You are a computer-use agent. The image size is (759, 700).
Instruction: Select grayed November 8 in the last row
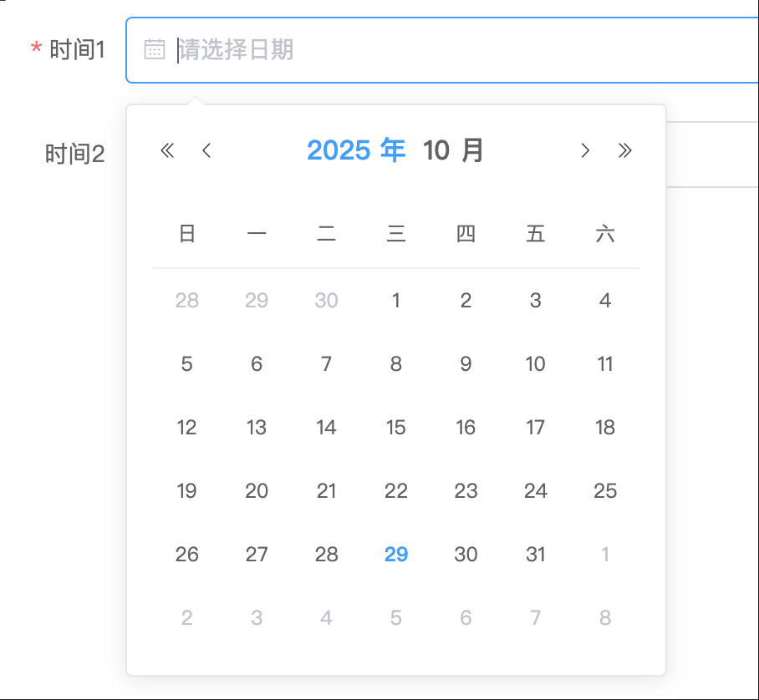pos(605,618)
